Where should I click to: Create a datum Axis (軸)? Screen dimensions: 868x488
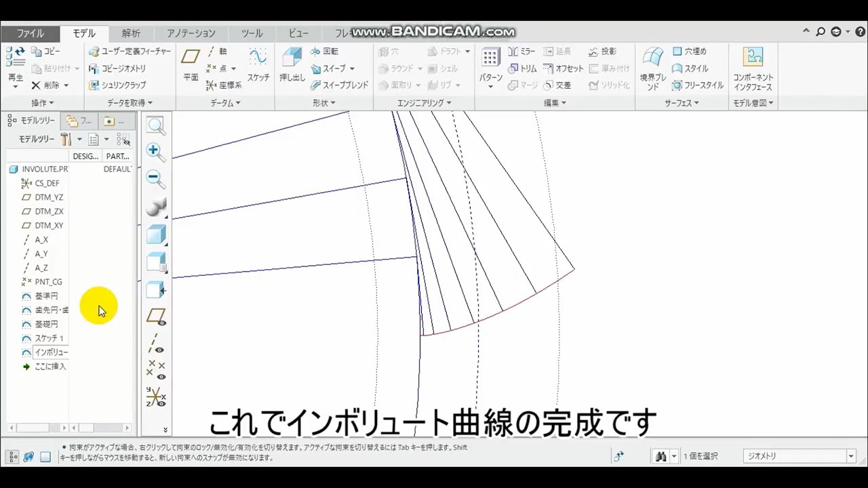[x=217, y=52]
